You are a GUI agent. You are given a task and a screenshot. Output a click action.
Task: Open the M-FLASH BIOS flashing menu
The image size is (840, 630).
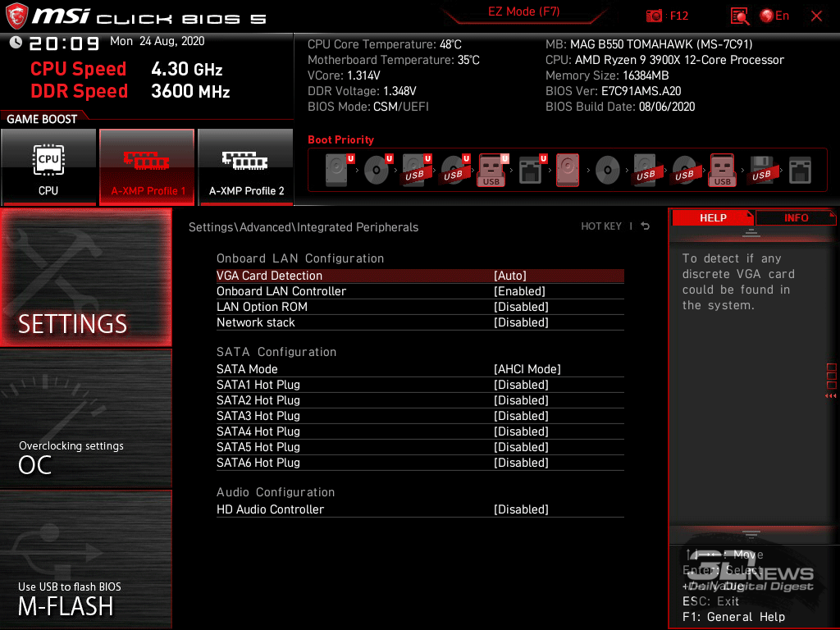tap(85, 559)
